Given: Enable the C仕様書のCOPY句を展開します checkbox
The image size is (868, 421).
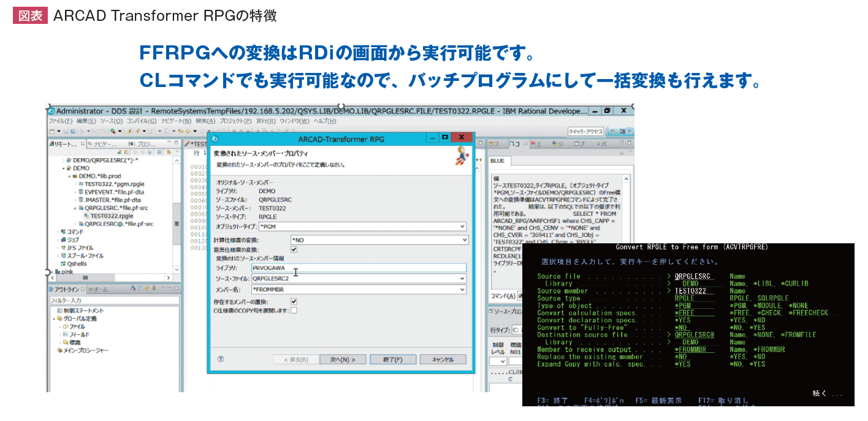Looking at the screenshot, I should 294,310.
